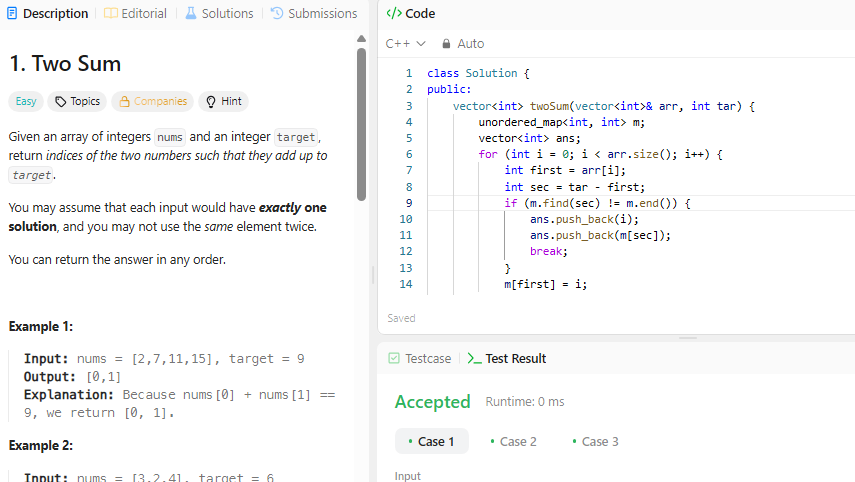This screenshot has width=855, height=482.
Task: Switch to the Testcase tab
Action: coord(420,358)
